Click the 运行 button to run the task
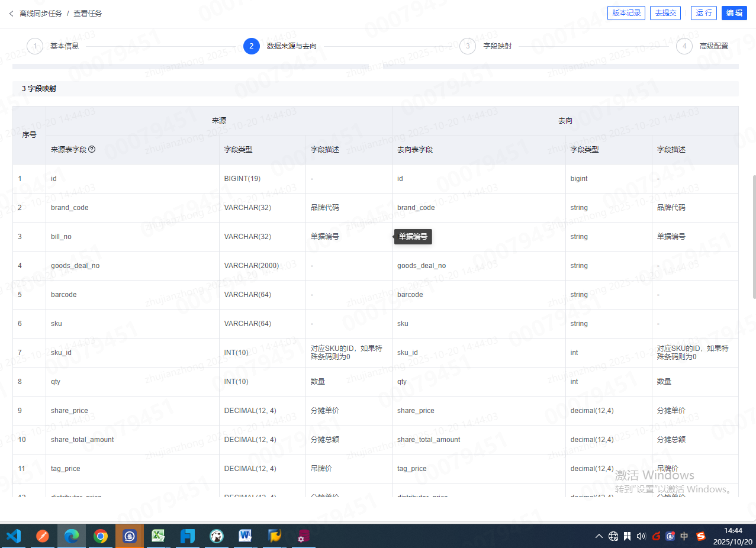The image size is (756, 548). (703, 13)
